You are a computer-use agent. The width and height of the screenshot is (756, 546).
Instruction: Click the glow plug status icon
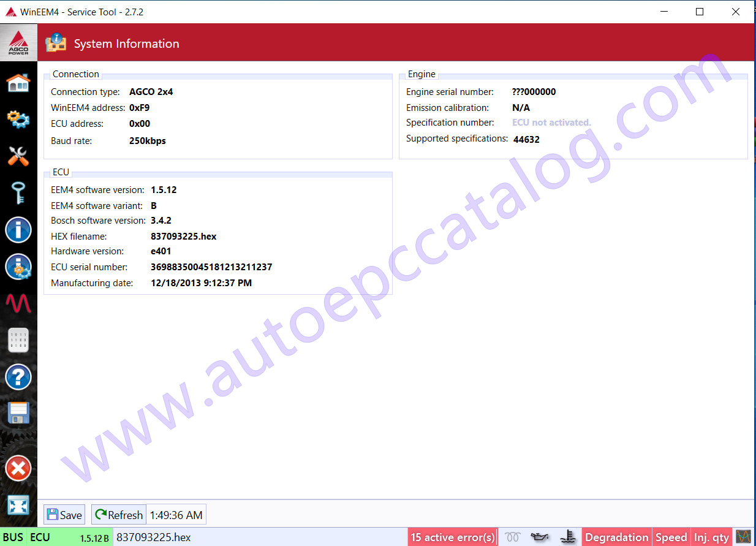click(x=513, y=537)
